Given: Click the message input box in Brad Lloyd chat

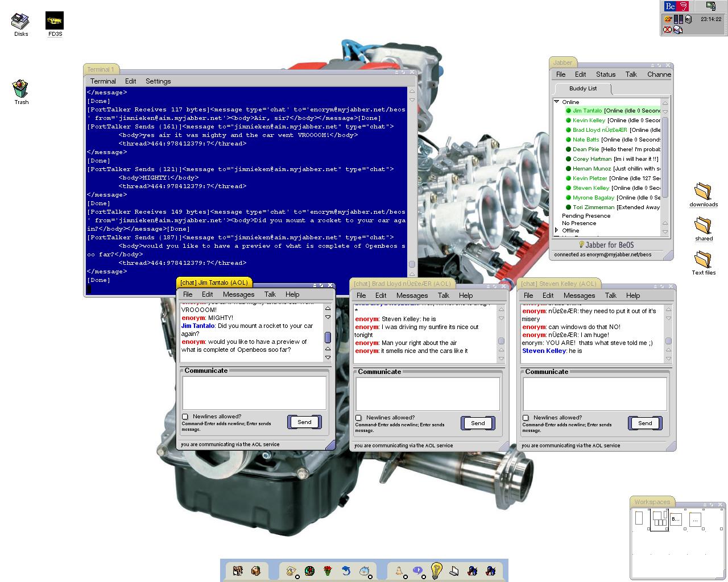Looking at the screenshot, I should [x=427, y=393].
